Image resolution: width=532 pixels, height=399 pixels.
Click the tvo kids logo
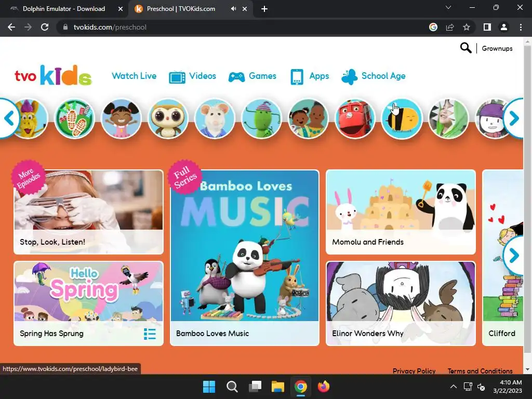[53, 75]
